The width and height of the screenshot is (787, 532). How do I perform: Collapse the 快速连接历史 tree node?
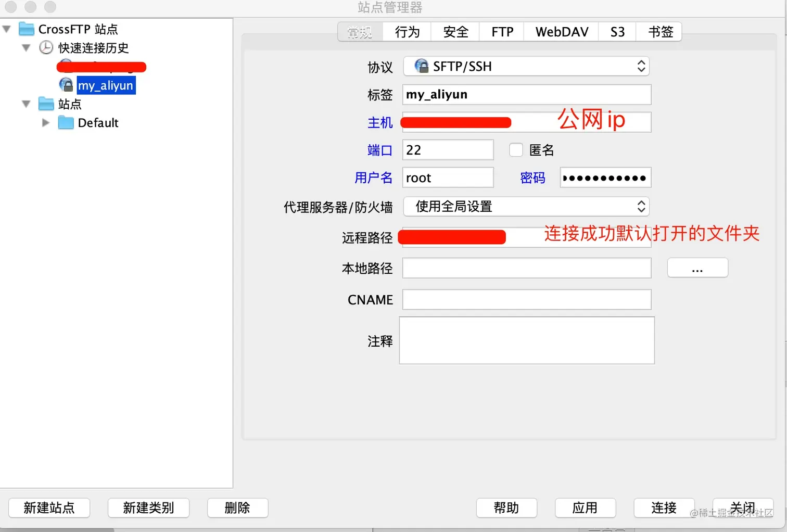coord(27,48)
